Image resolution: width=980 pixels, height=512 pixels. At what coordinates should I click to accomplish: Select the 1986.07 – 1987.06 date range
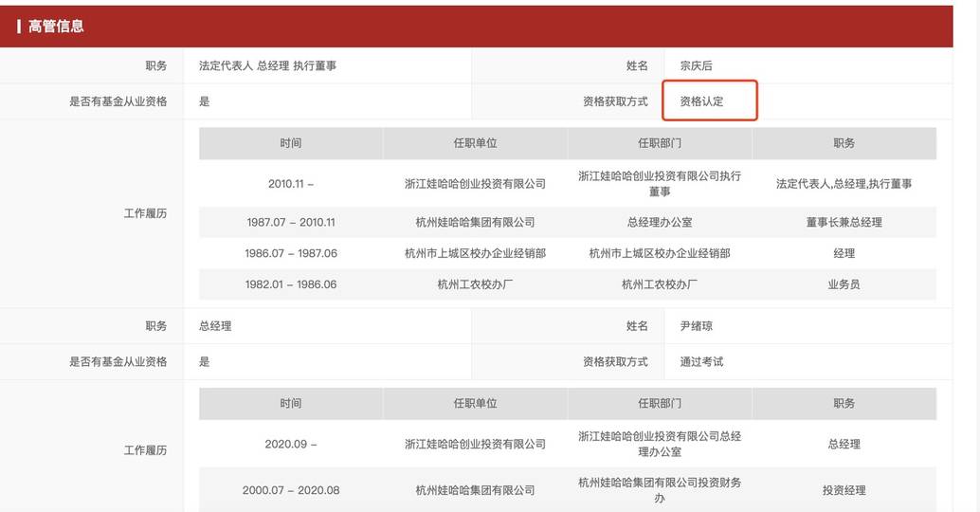(x=291, y=254)
